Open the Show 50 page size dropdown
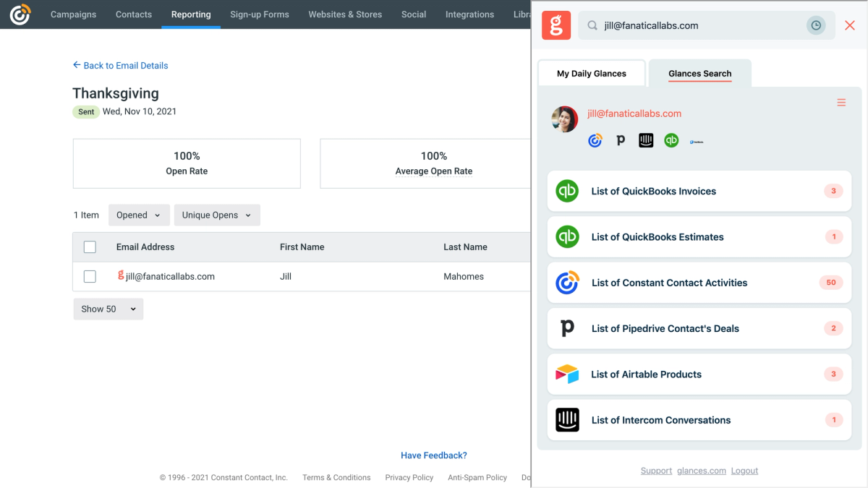Screen dimensions: 868x488 point(109,309)
